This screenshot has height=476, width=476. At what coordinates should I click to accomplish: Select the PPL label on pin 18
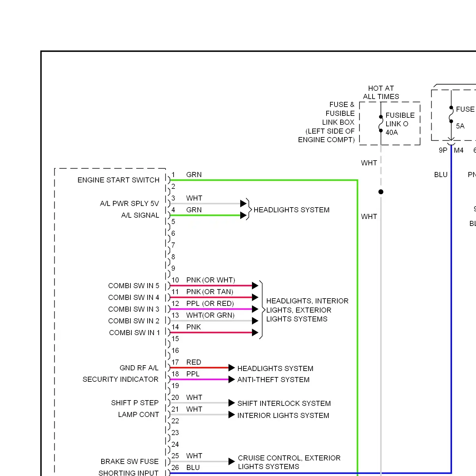[193, 374]
